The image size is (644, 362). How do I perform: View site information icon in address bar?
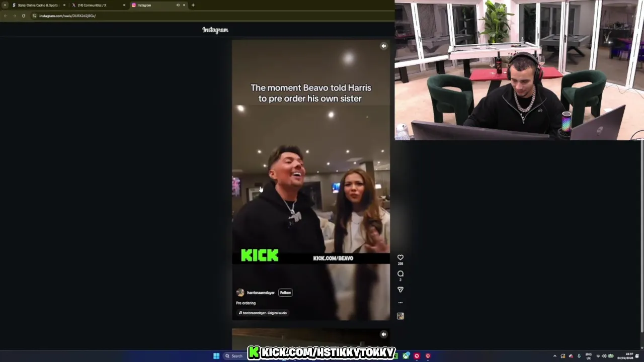click(34, 16)
